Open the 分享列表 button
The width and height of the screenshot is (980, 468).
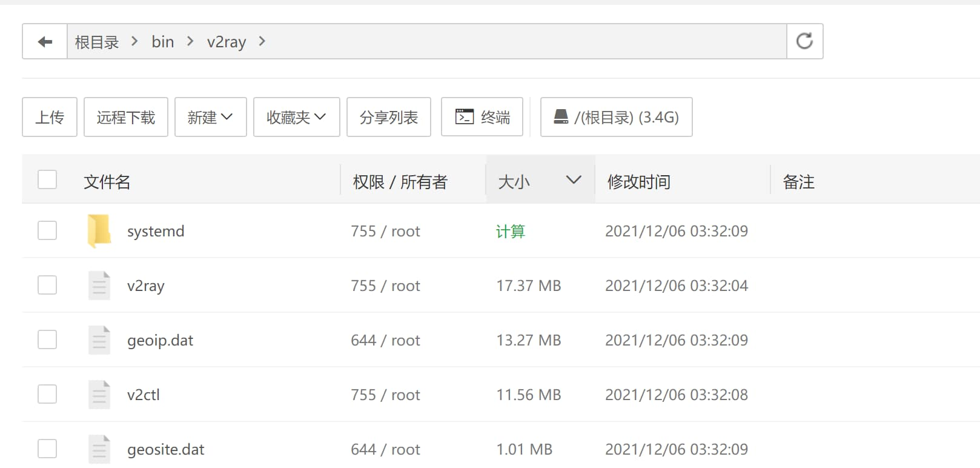(389, 117)
